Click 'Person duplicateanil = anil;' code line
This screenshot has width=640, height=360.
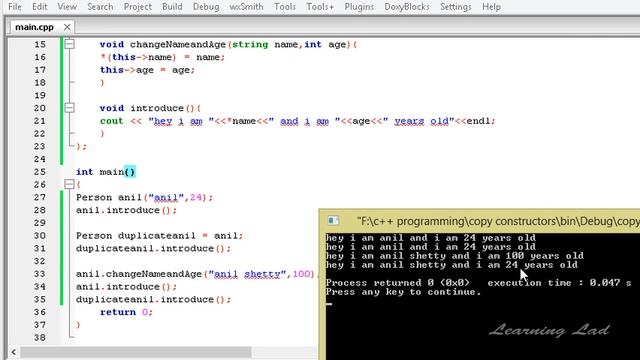click(x=159, y=236)
